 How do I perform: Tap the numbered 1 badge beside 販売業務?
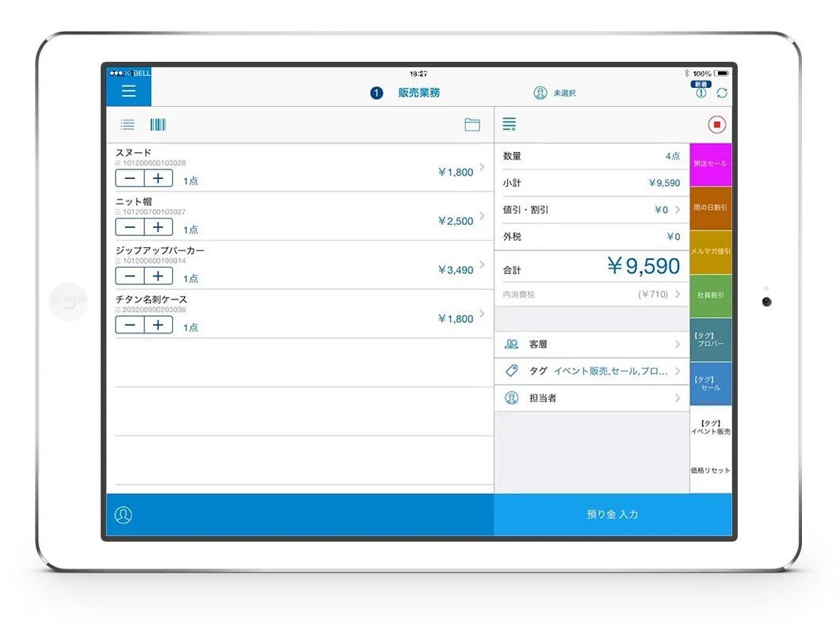[376, 93]
